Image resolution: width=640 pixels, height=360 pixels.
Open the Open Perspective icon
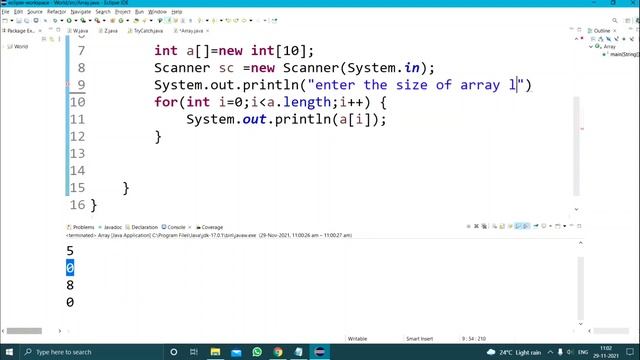coord(628,20)
